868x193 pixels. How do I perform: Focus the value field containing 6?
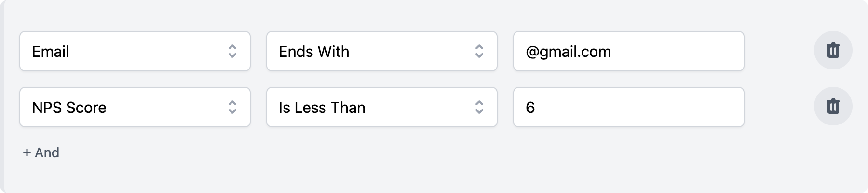click(x=629, y=107)
